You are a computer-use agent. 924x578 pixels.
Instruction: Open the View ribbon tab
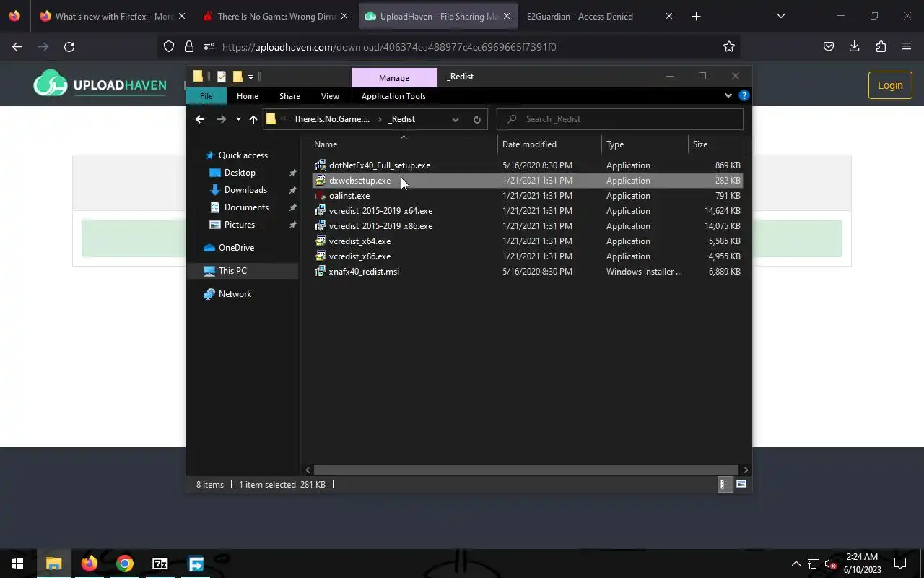(x=330, y=96)
